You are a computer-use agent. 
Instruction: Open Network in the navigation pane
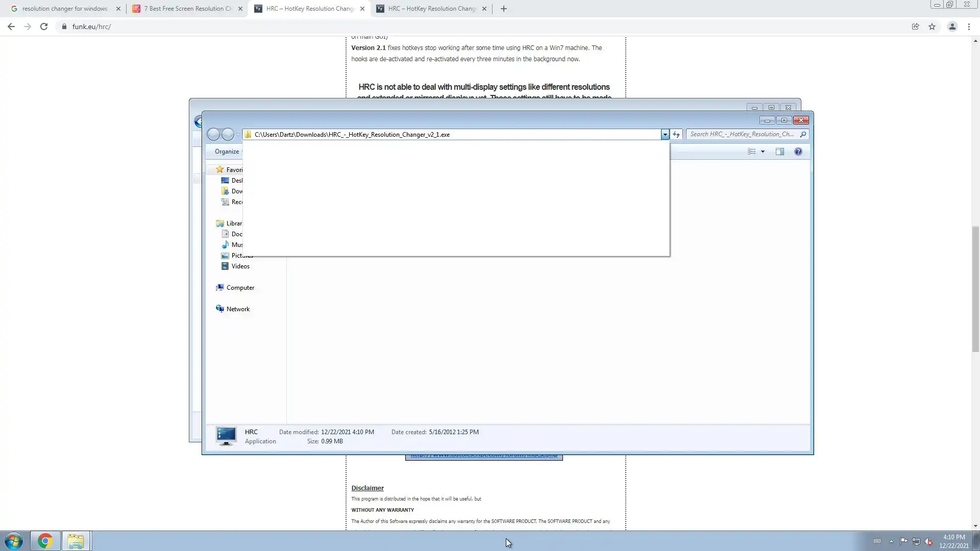[238, 309]
